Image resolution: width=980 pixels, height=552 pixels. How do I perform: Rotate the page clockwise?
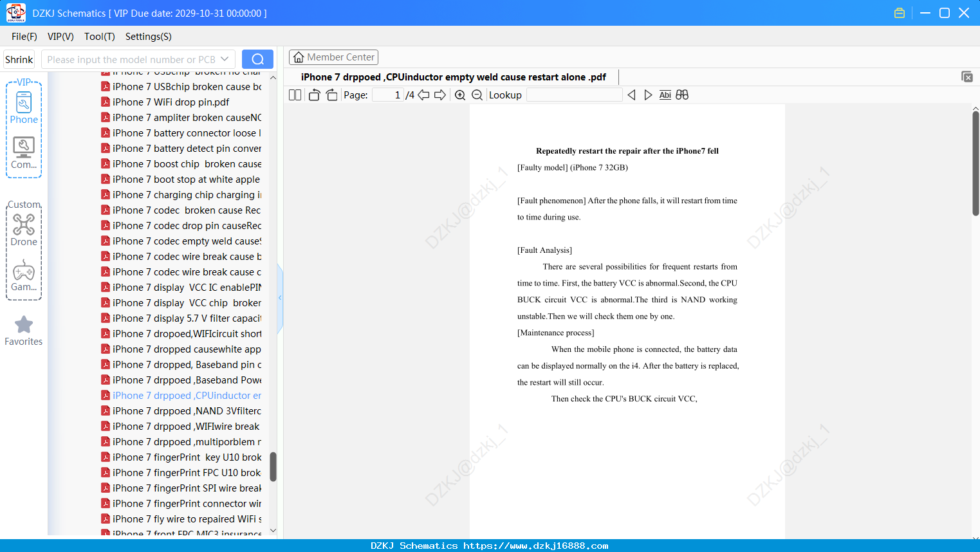tap(331, 95)
